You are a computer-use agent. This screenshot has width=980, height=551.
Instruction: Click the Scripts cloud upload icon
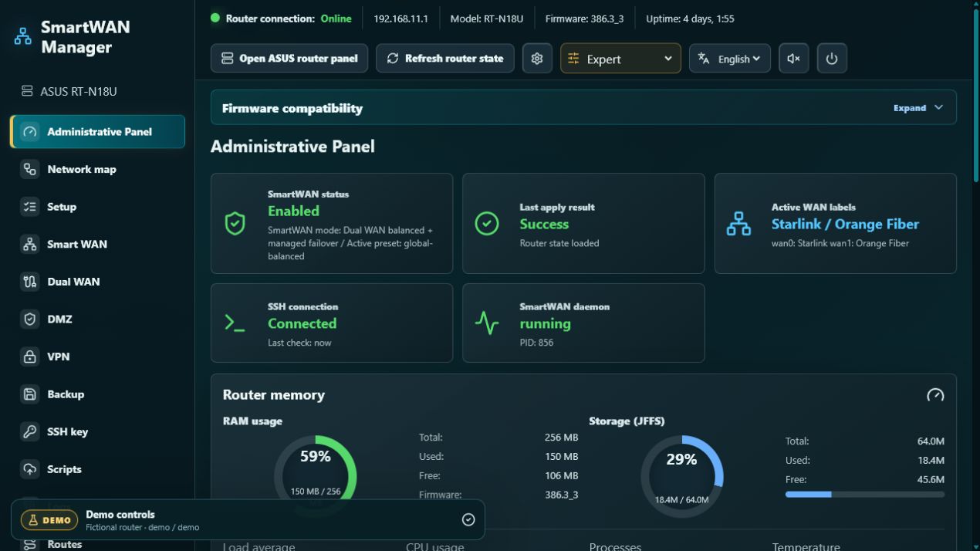click(x=29, y=469)
